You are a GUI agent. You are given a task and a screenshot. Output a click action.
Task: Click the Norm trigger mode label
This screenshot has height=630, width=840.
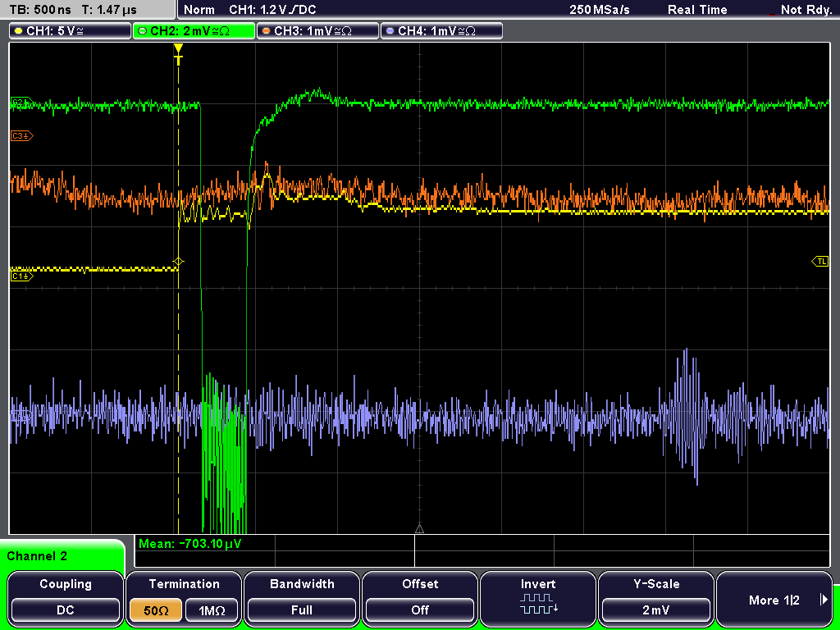tap(199, 10)
